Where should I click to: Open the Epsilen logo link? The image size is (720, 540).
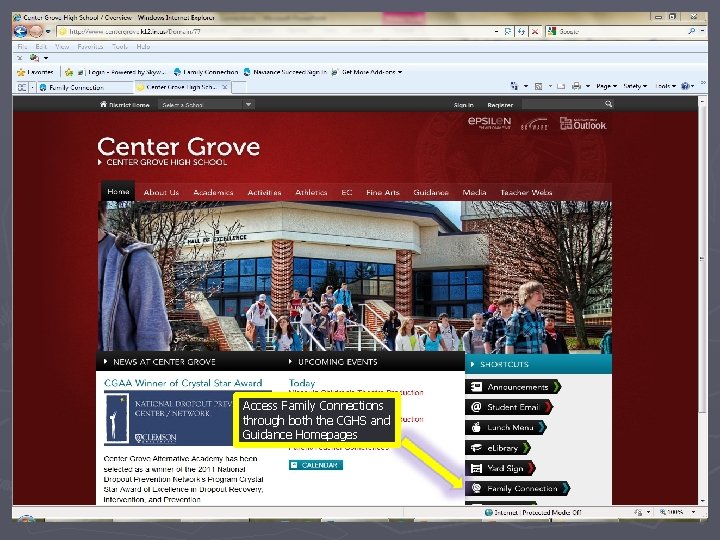coord(489,122)
